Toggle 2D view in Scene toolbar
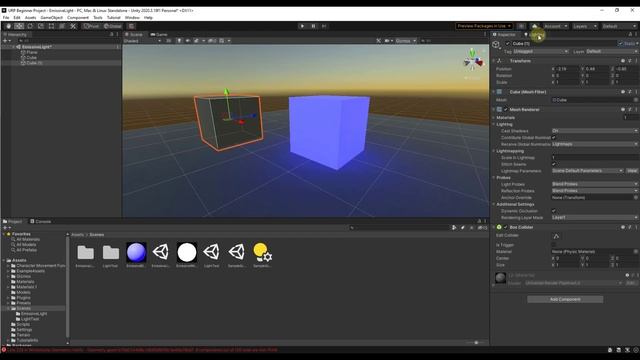The image size is (640, 360). [168, 41]
